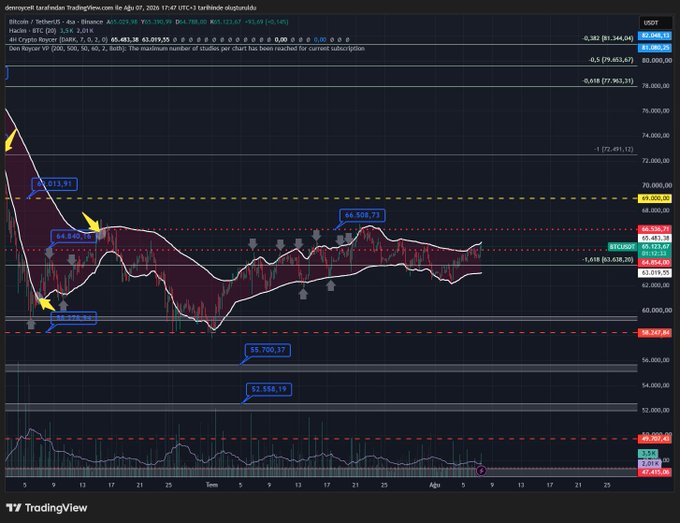
Task: Click the red 58.247,84 price label
Action: (655, 333)
